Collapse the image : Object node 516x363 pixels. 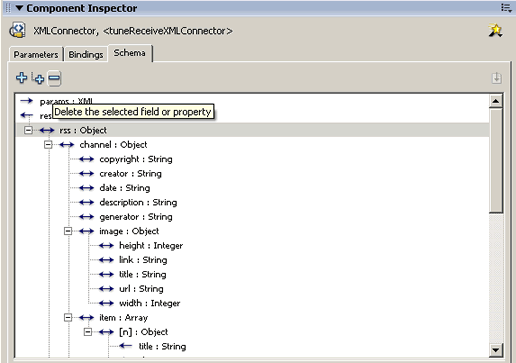(x=68, y=231)
